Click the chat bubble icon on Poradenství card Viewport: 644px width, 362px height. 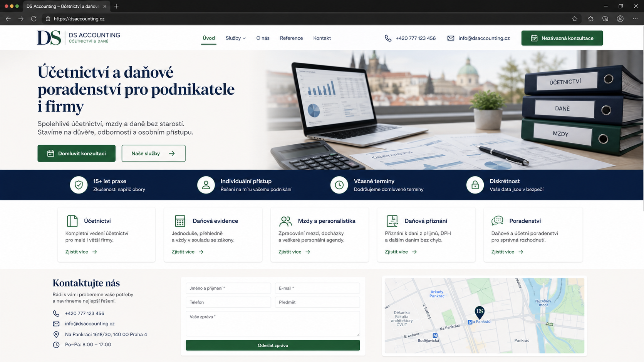[x=497, y=220]
